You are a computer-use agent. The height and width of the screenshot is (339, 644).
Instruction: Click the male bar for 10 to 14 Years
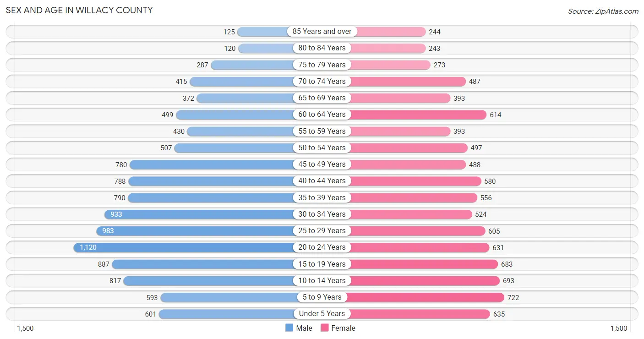click(x=208, y=281)
